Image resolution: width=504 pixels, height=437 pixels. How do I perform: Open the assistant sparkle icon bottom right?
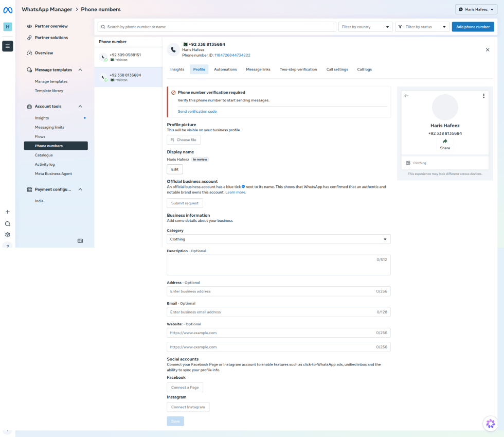(491, 424)
